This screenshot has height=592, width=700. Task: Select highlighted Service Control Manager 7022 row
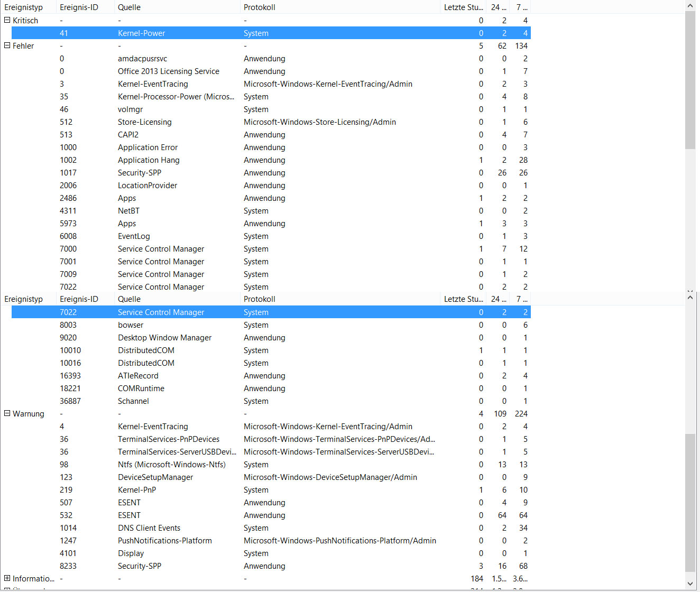click(x=271, y=312)
